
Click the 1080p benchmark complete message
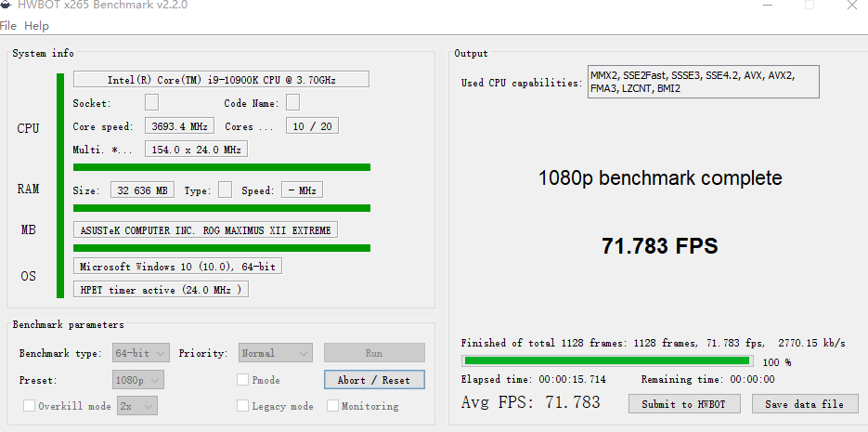pos(660,177)
